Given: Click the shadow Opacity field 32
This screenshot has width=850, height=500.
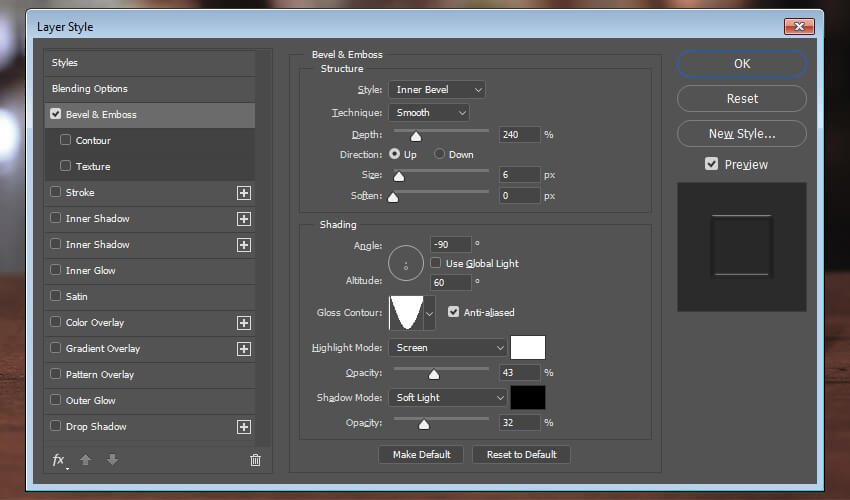Looking at the screenshot, I should pyautogui.click(x=519, y=422).
